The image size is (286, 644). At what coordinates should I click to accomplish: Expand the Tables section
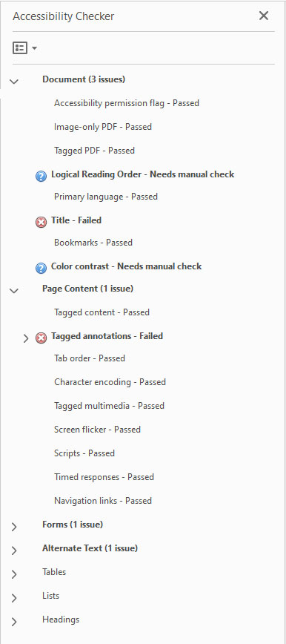point(14,574)
